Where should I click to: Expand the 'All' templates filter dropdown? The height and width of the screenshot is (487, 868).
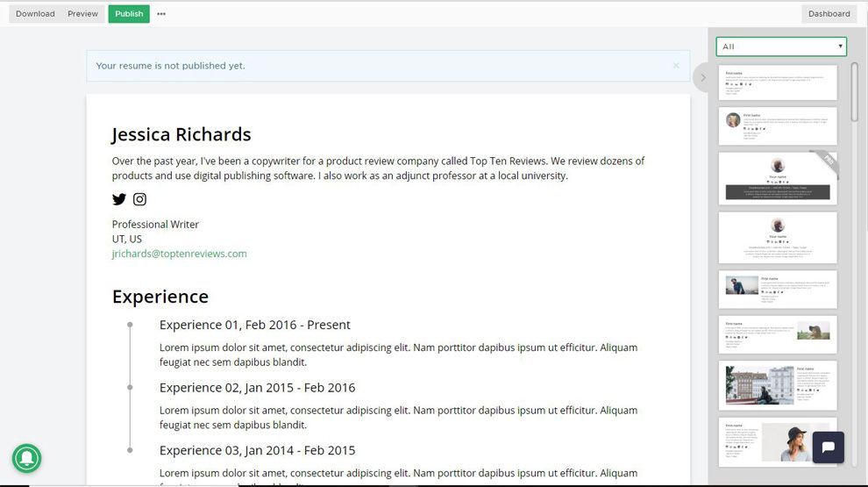(x=781, y=47)
